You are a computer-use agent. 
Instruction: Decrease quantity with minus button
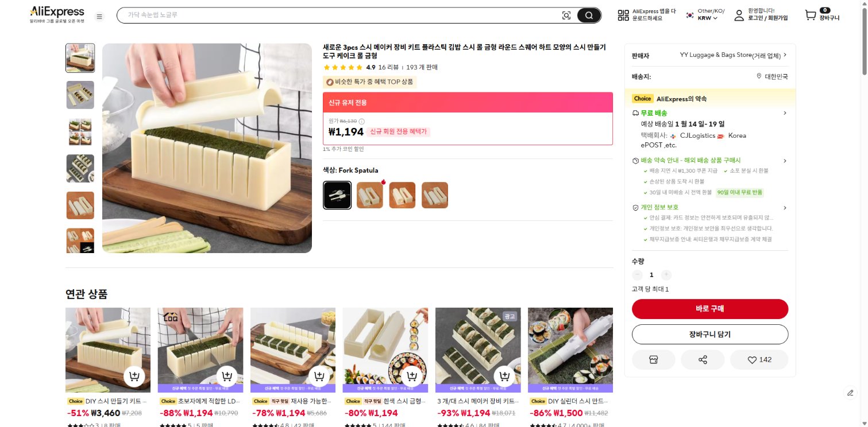coord(638,275)
